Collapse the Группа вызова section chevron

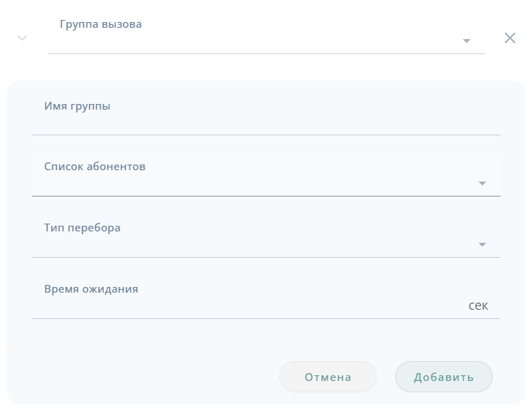(22, 38)
